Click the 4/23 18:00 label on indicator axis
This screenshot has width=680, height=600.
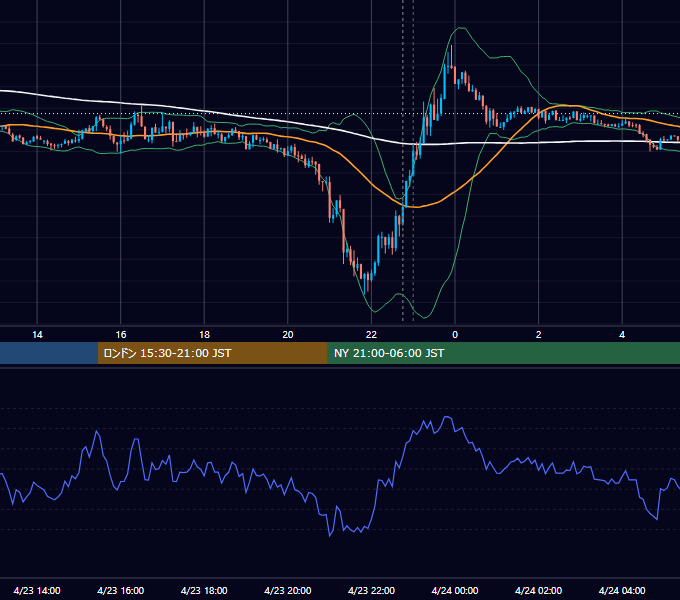point(204,590)
